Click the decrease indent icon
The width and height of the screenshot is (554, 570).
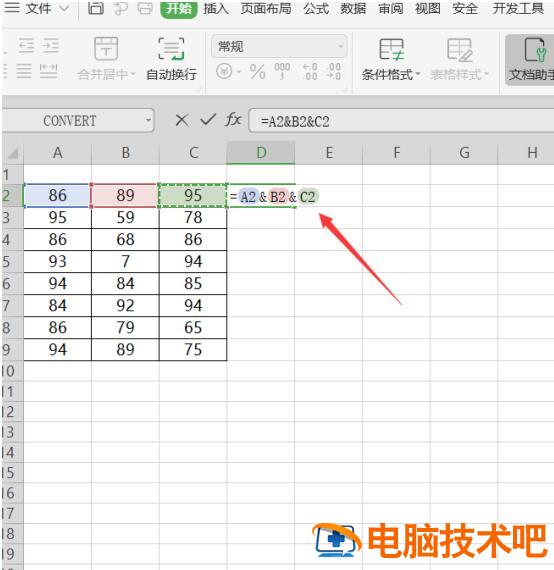pos(27,46)
